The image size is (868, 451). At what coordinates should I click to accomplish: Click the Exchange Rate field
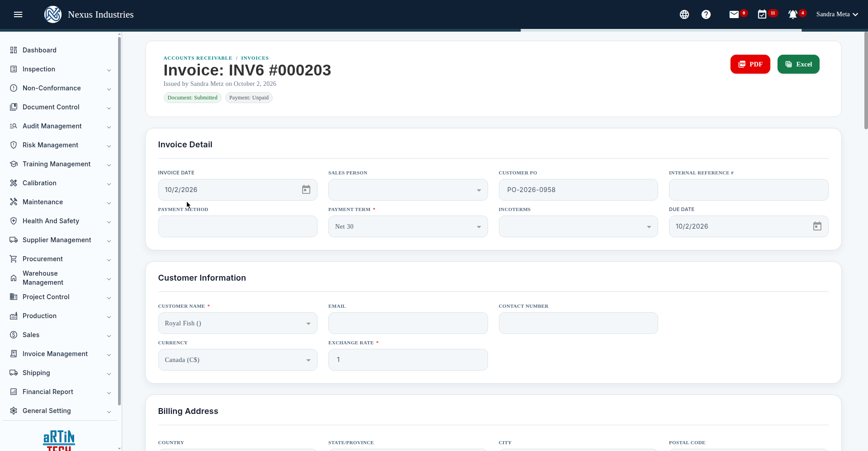pos(408,360)
